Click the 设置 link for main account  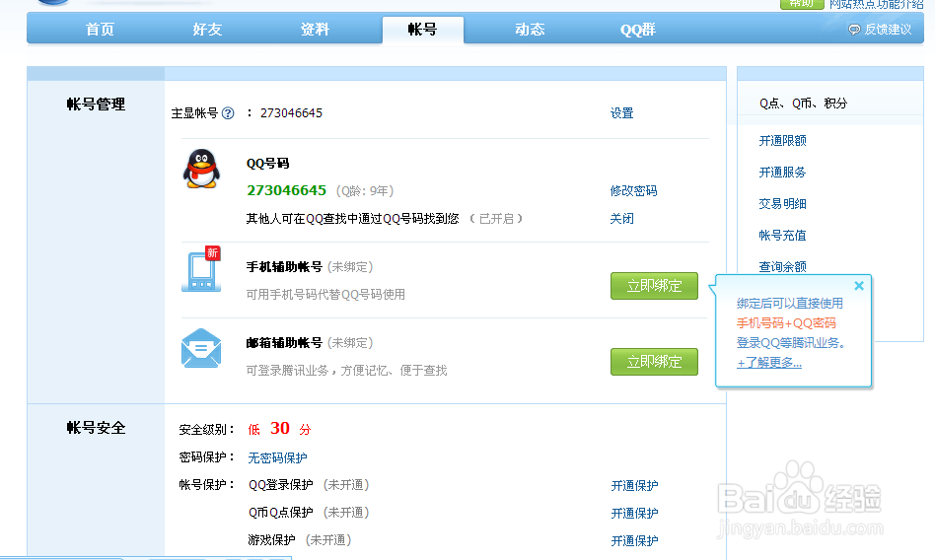622,113
